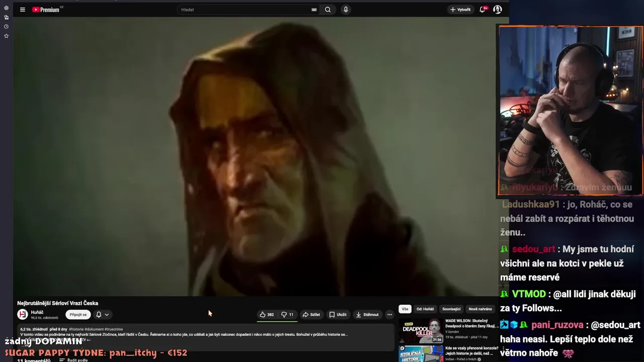Select the Nově nahráno filter chip
Viewport: 644px width, 362px height.
click(x=480, y=309)
